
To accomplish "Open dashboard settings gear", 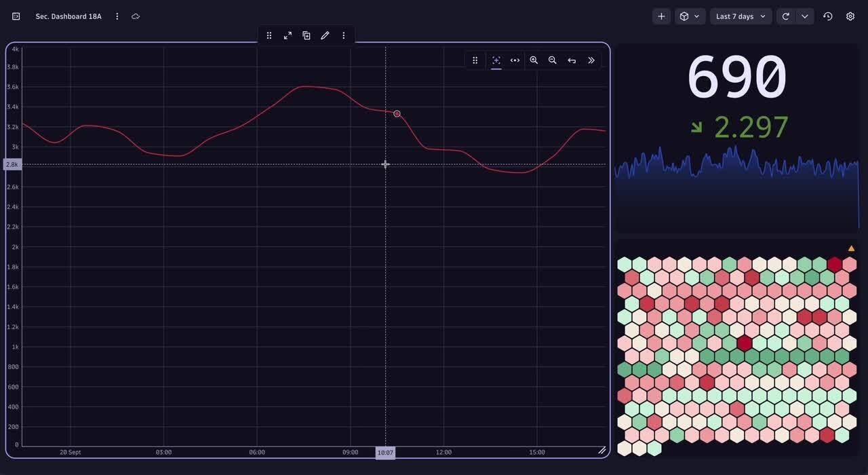I will point(850,16).
